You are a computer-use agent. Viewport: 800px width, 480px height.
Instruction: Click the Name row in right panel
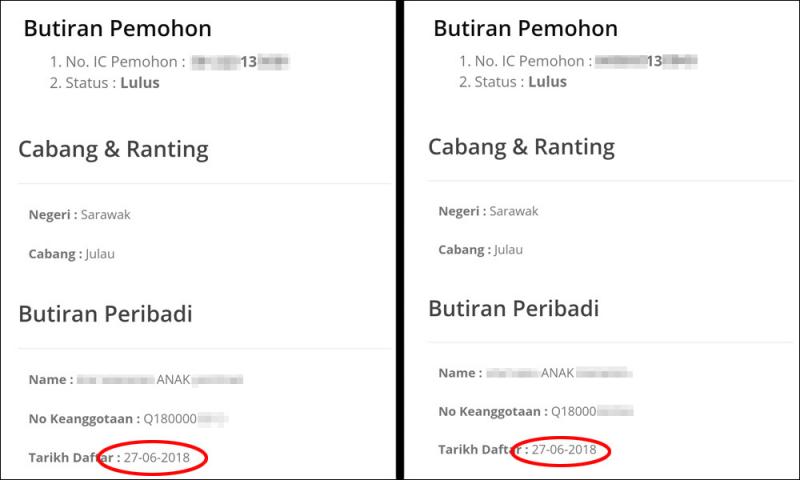point(535,373)
